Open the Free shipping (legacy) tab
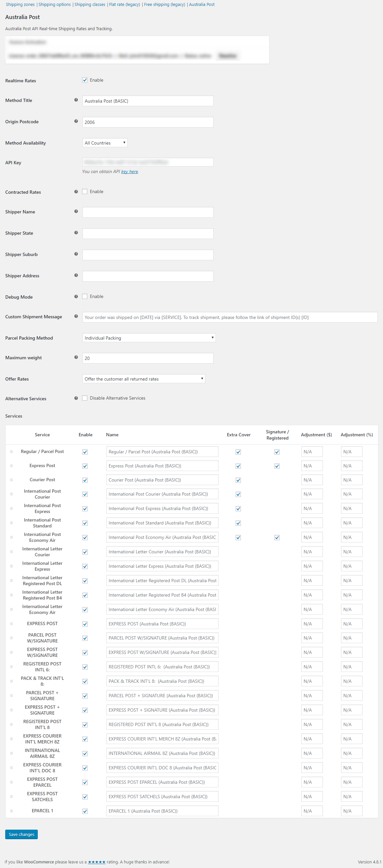Image resolution: width=383 pixels, height=868 pixels. click(x=165, y=4)
